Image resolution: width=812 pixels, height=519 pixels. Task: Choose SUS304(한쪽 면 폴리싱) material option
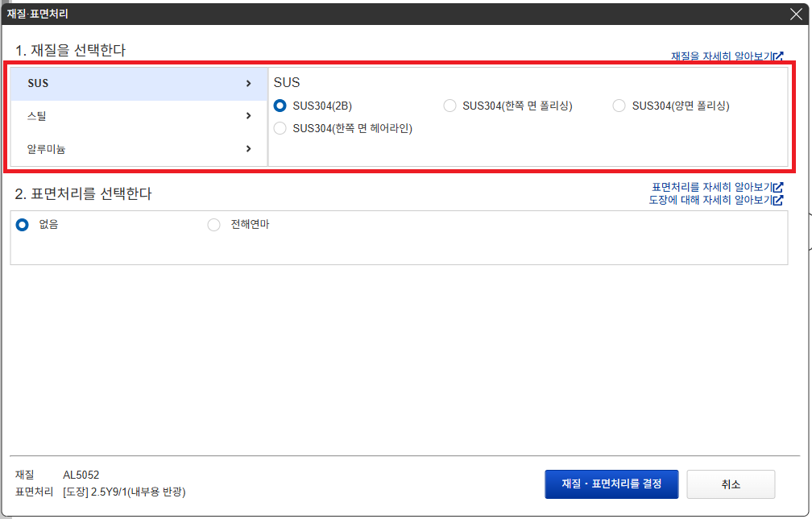click(x=449, y=106)
